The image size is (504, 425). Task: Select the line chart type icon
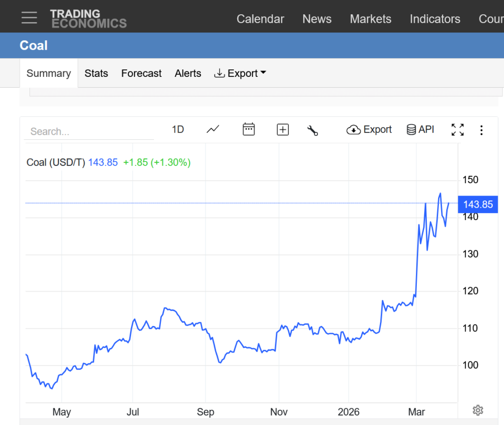(213, 130)
